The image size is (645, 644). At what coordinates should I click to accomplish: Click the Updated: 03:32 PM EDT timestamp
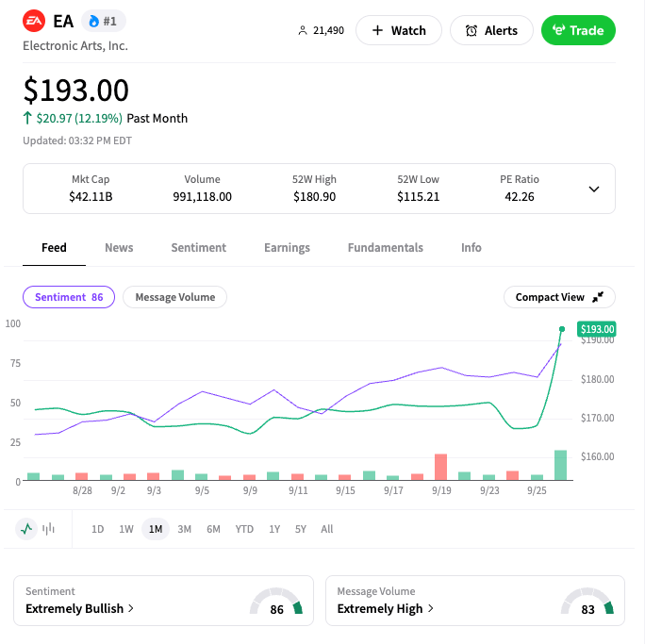(x=77, y=140)
